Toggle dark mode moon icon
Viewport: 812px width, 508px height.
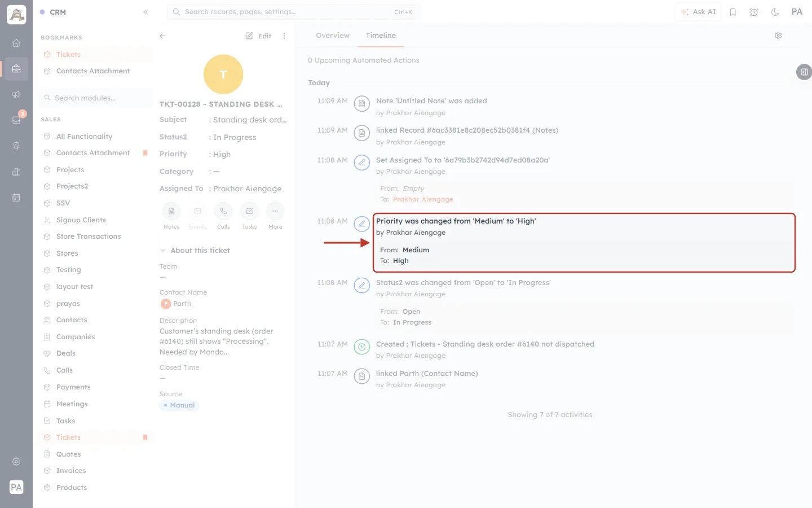(775, 12)
